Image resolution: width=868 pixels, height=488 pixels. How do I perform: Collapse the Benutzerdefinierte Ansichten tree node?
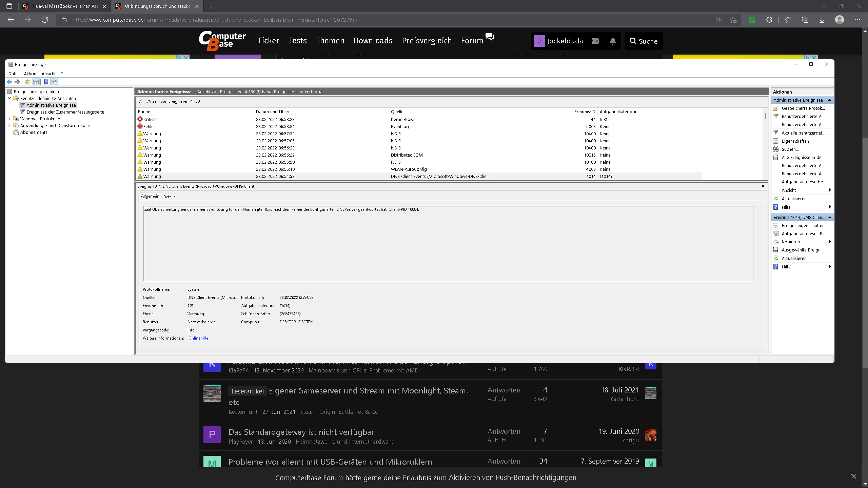point(9,98)
